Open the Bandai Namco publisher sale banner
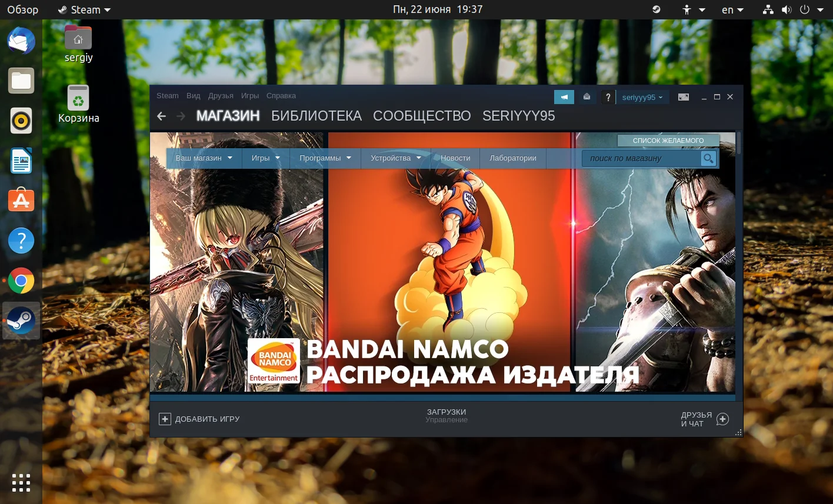The height and width of the screenshot is (504, 833). (x=442, y=262)
